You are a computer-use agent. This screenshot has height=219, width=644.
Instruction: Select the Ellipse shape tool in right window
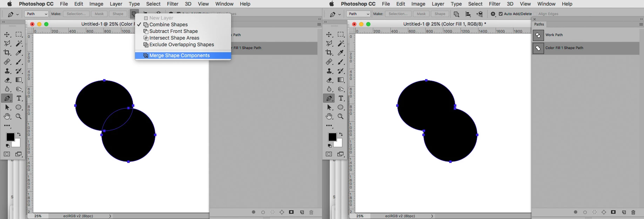pyautogui.click(x=341, y=107)
